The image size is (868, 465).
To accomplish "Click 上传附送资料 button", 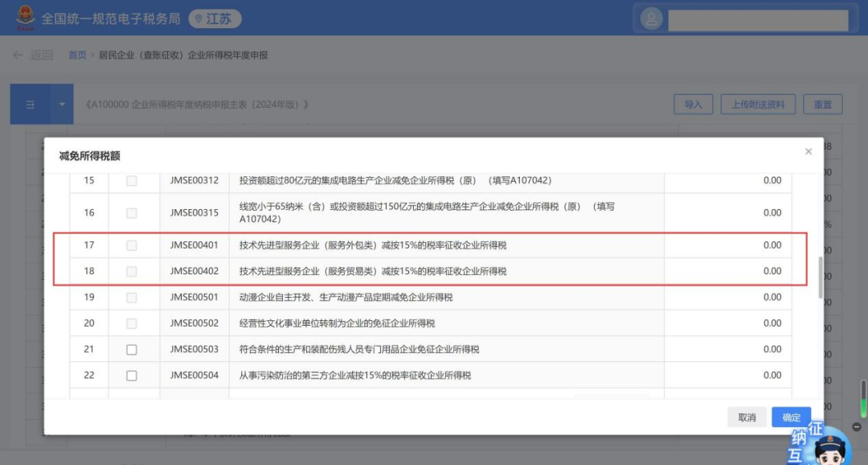I will tap(757, 105).
